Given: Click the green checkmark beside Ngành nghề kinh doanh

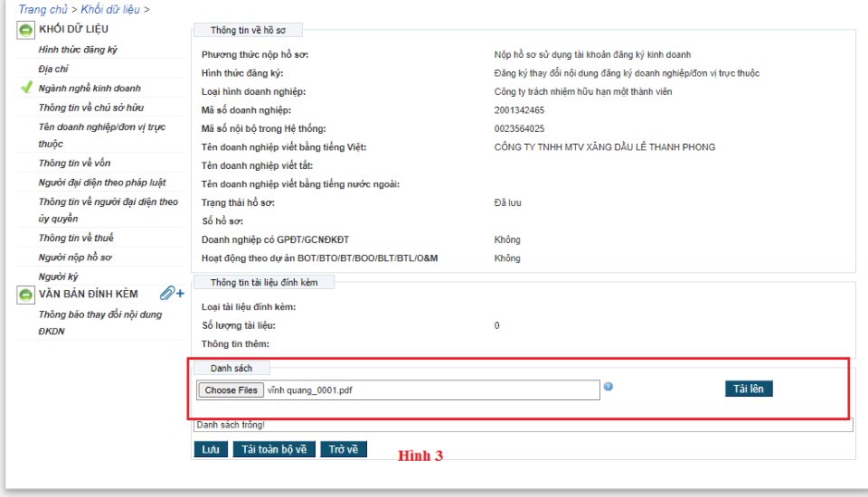Looking at the screenshot, I should pos(26,88).
